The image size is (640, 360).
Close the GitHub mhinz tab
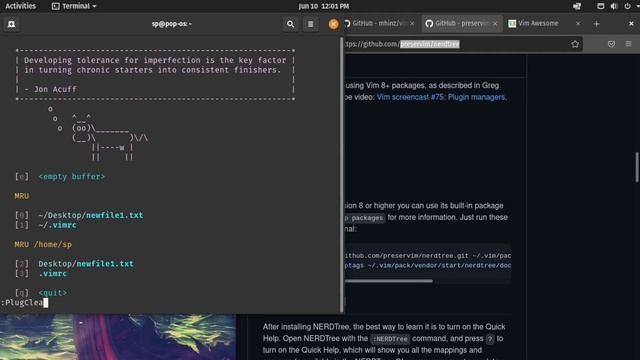pos(412,24)
